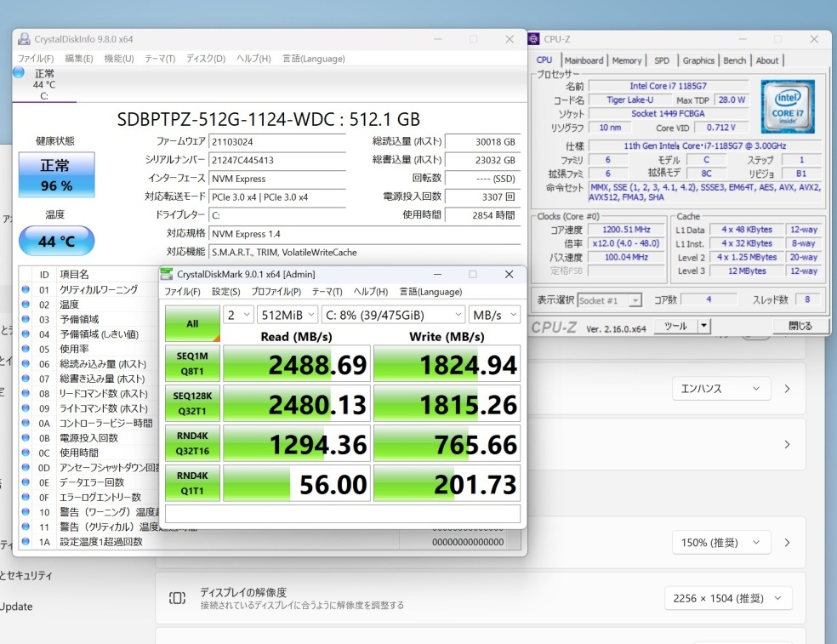This screenshot has width=837, height=644.
Task: Open the エンハンス dropdown in Settings
Action: pos(721,389)
